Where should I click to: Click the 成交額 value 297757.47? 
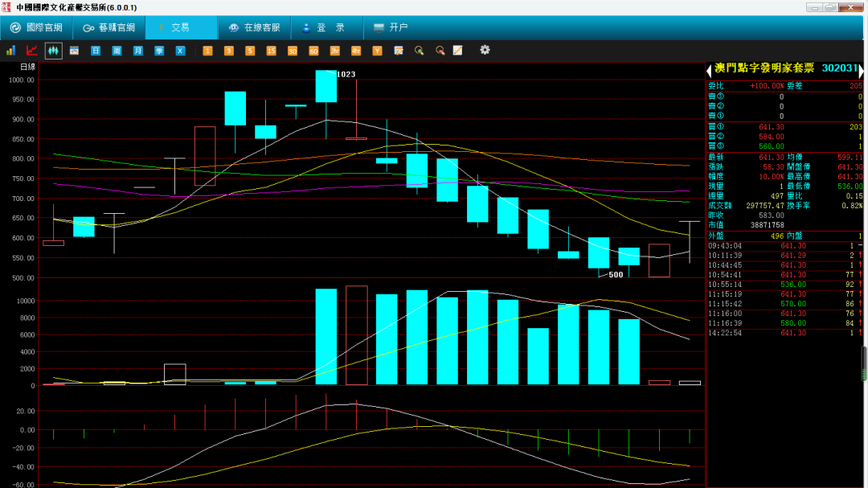(764, 206)
